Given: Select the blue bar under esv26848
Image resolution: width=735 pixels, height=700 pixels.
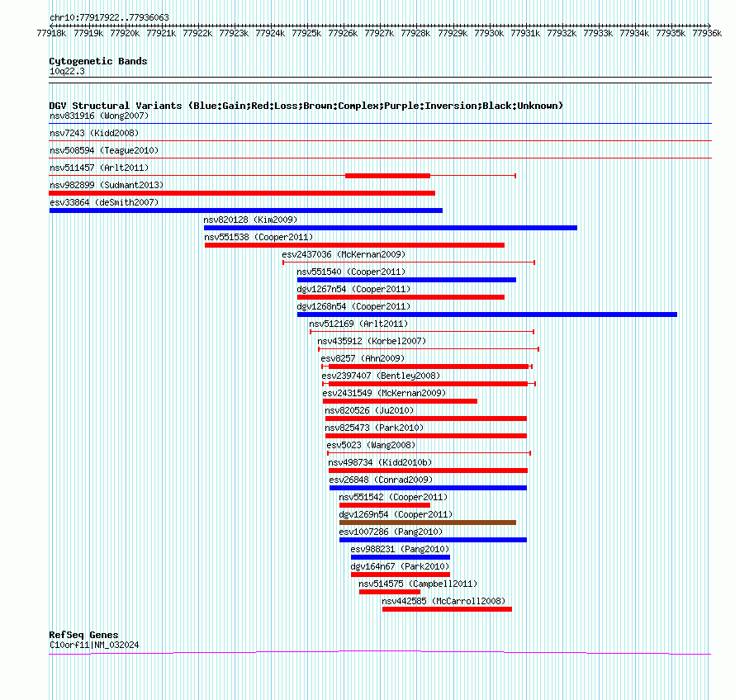Looking at the screenshot, I should 428,488.
